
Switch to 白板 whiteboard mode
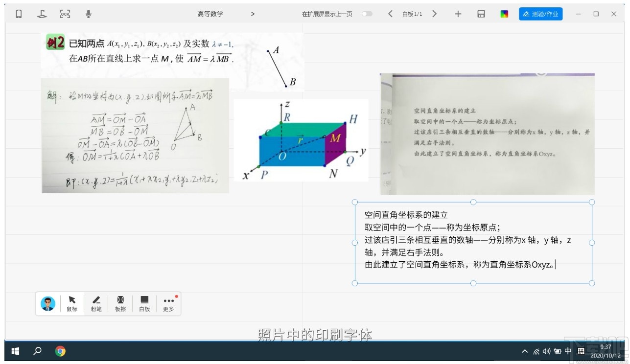click(x=144, y=303)
